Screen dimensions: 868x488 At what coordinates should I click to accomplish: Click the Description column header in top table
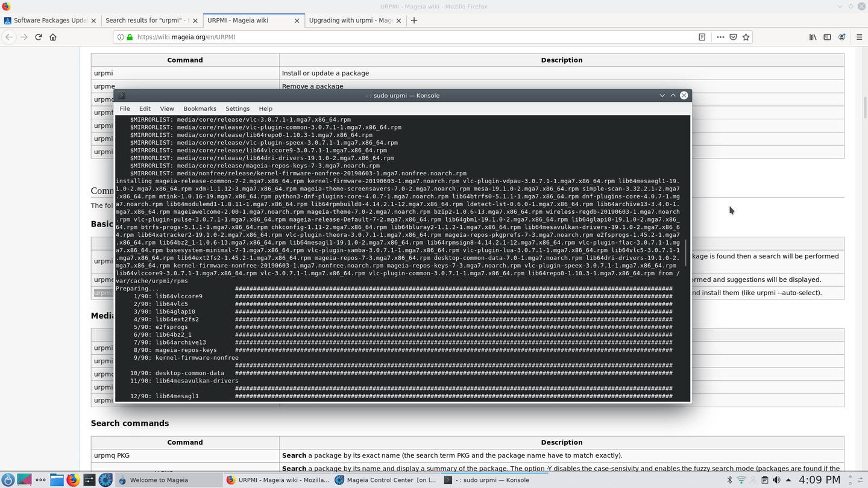[562, 60]
